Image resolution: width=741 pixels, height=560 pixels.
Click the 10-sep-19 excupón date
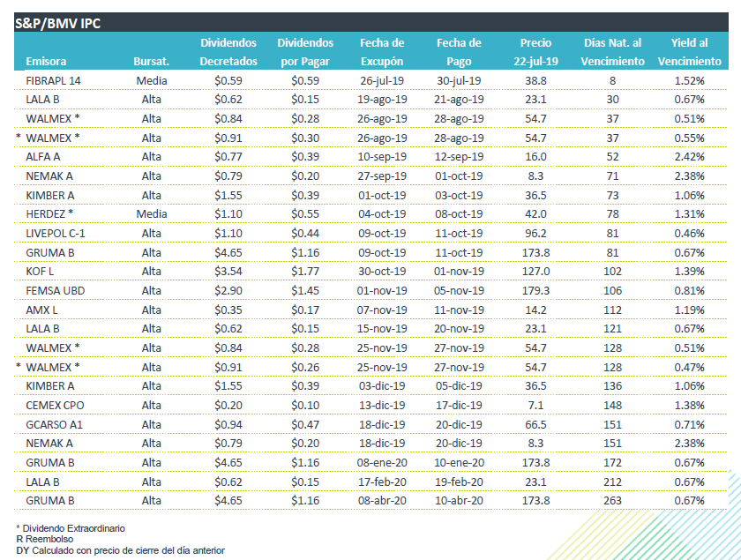click(382, 157)
